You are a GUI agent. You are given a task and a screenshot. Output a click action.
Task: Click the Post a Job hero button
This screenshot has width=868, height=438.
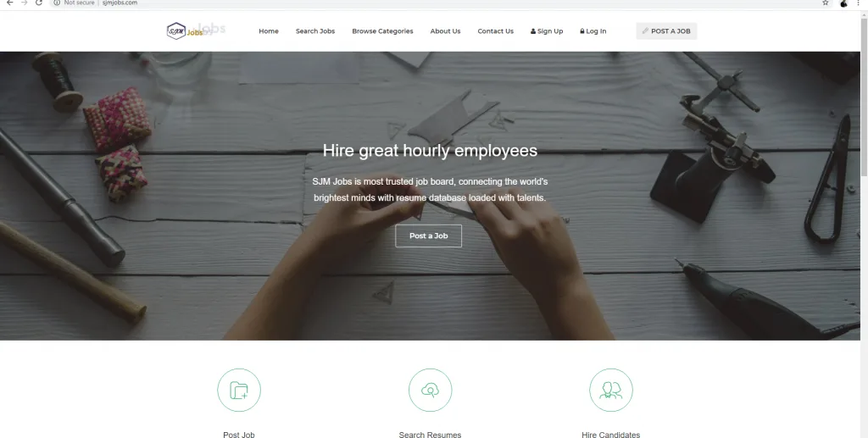click(428, 236)
